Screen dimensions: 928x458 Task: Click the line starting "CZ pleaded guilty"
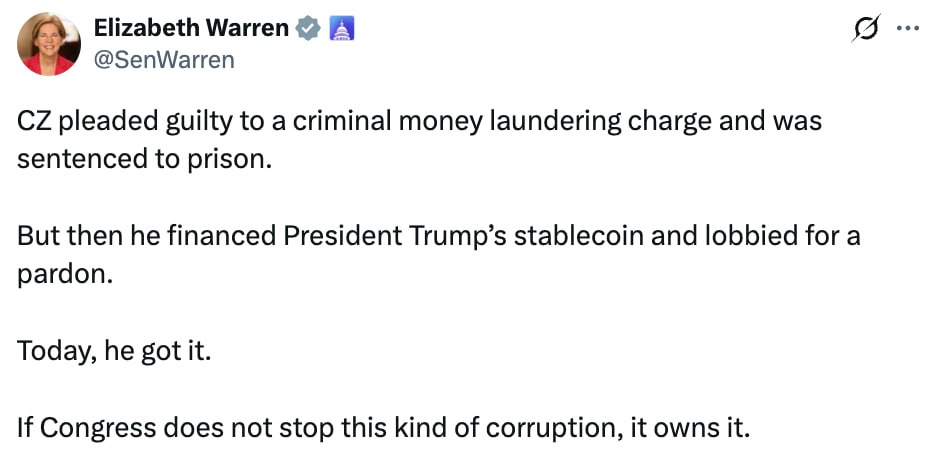[420, 123]
